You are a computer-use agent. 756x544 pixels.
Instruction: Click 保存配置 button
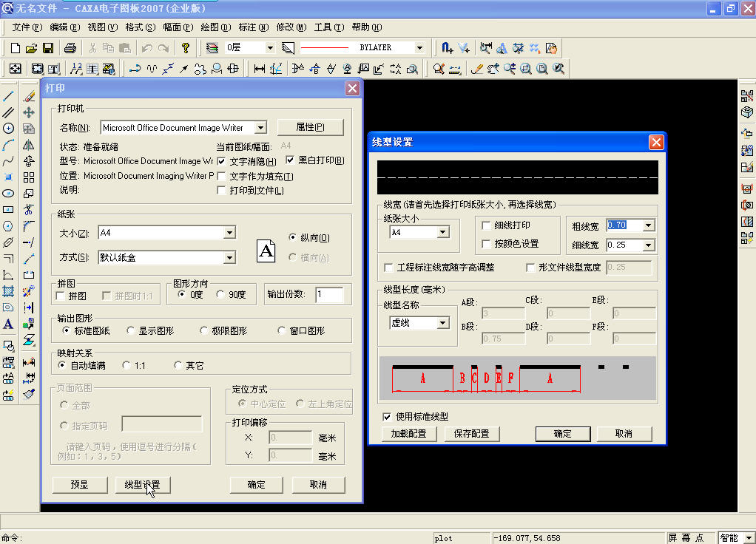pos(471,434)
